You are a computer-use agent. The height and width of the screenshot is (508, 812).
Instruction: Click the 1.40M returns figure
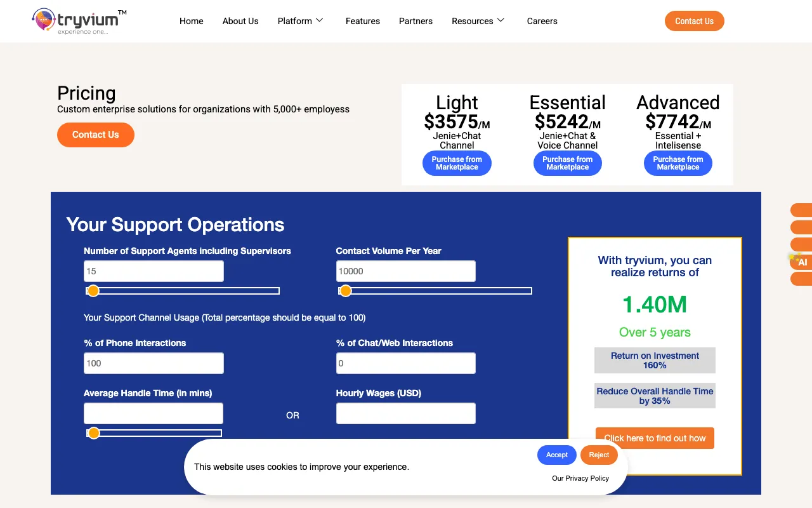[655, 305]
